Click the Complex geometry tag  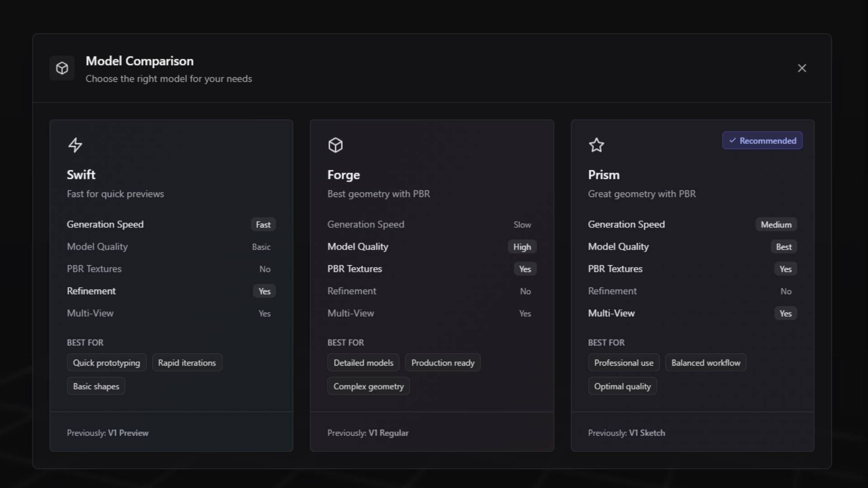click(368, 386)
